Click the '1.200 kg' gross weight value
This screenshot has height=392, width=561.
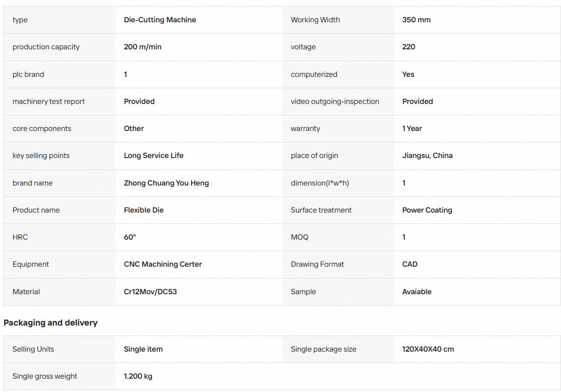point(138,376)
